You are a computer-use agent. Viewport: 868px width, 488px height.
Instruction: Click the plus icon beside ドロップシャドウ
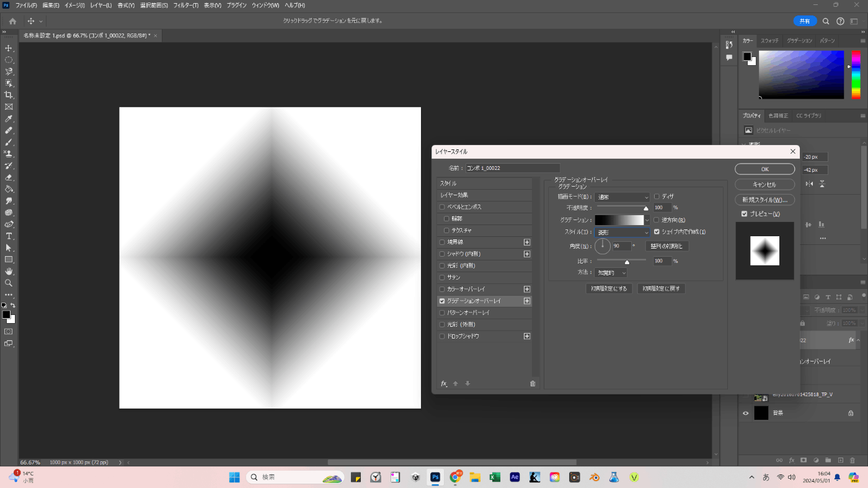coord(527,336)
